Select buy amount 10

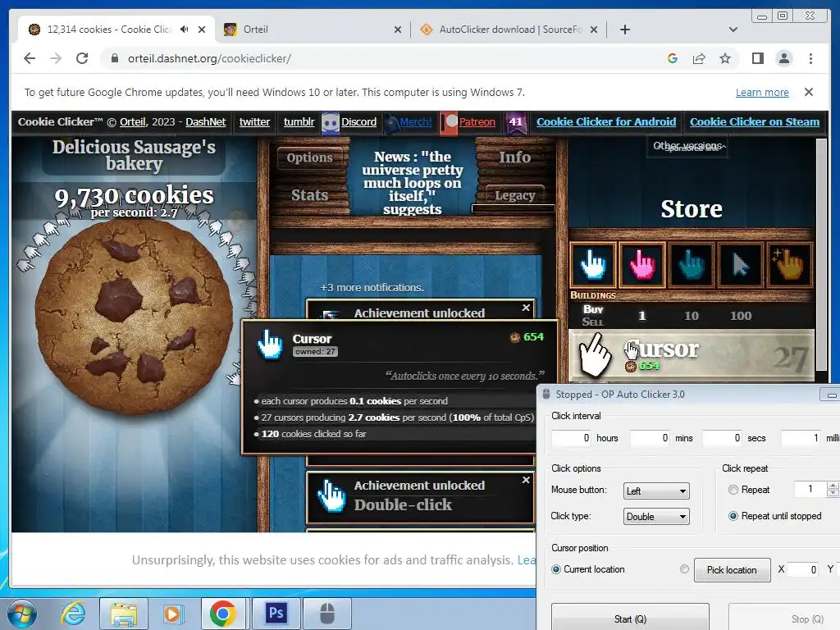pos(691,316)
